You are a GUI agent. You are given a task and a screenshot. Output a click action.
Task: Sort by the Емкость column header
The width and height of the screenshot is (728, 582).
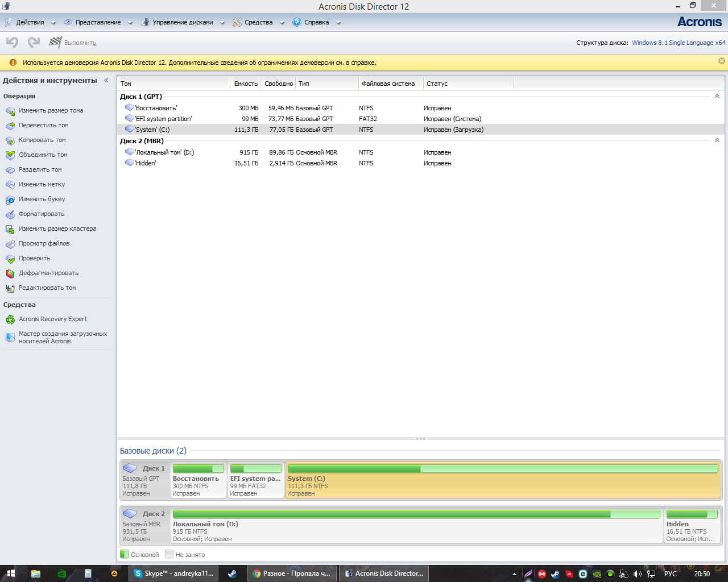(x=246, y=84)
